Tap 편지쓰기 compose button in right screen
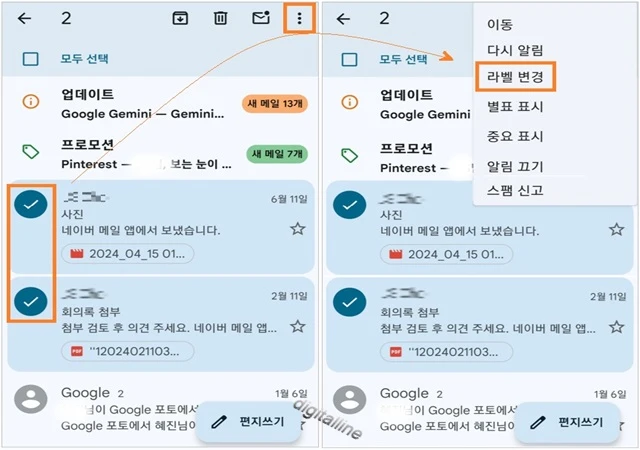 coord(567,423)
